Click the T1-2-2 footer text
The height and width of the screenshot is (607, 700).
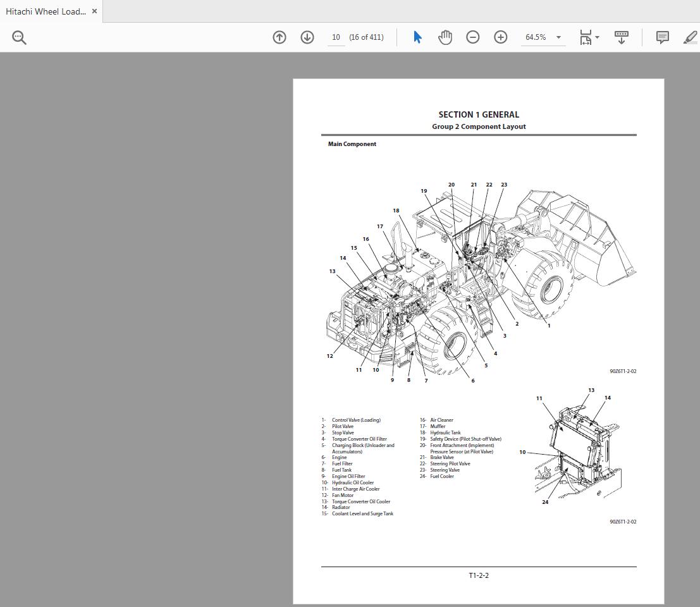point(479,575)
